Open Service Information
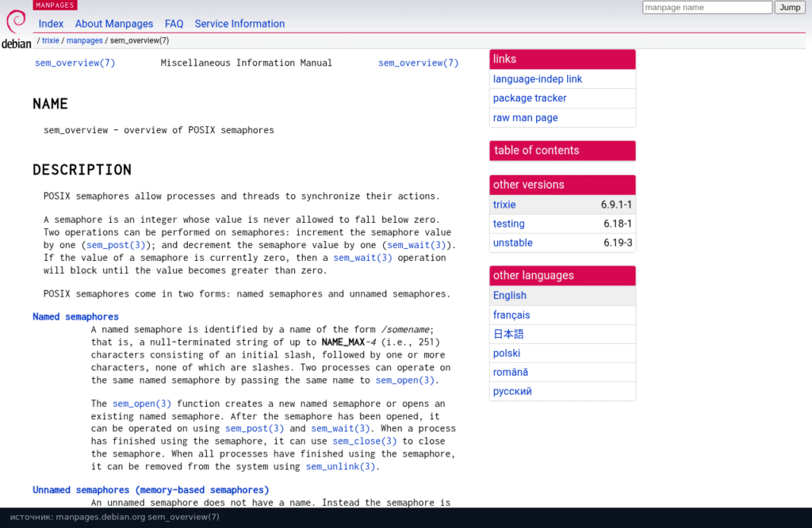 point(239,24)
